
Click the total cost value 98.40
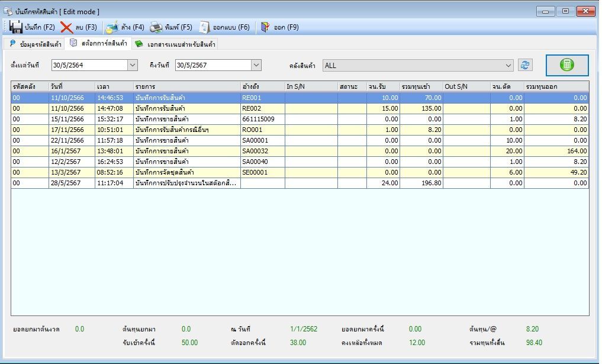coord(534,343)
